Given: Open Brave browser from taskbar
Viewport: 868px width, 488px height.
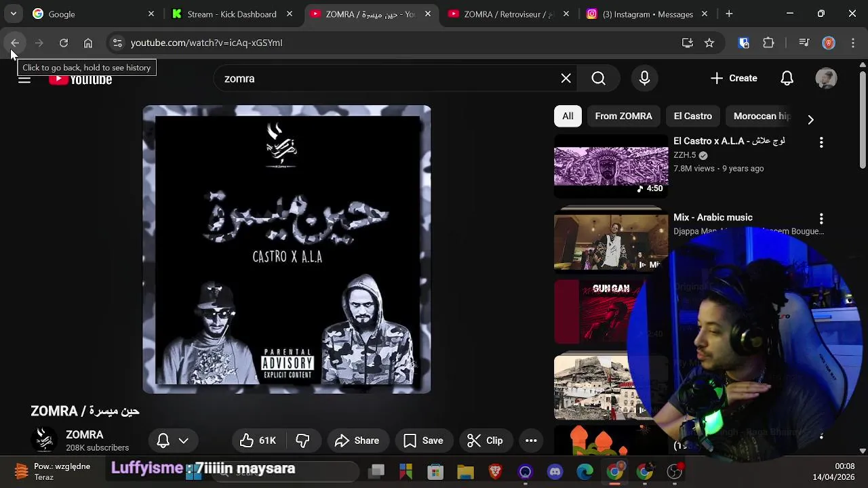Looking at the screenshot, I should click(x=496, y=472).
